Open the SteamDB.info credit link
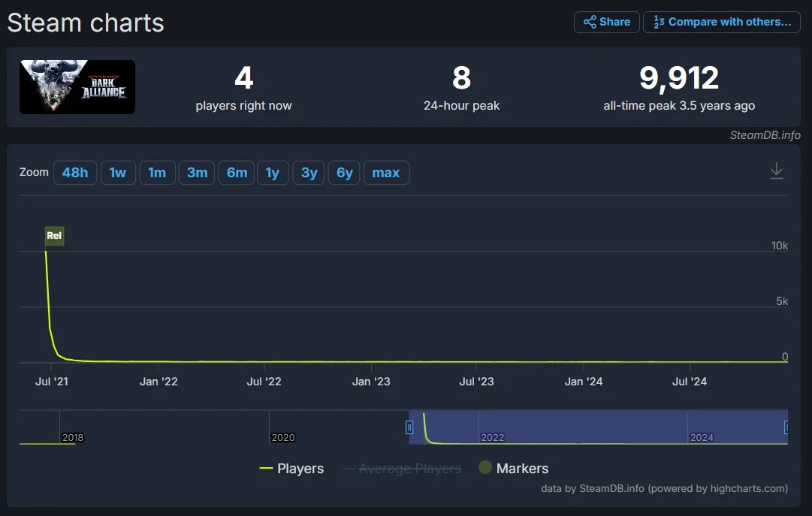This screenshot has width=812, height=516. pos(765,135)
